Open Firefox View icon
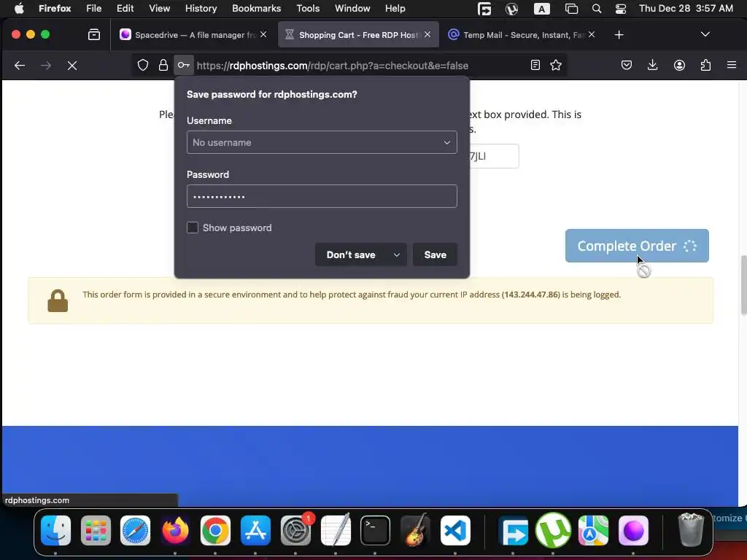 coord(94,34)
